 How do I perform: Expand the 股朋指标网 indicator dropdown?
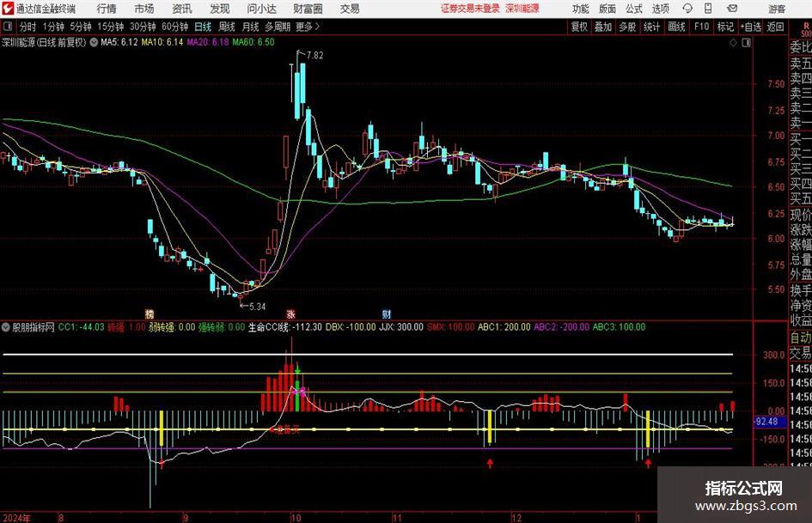tap(6, 327)
